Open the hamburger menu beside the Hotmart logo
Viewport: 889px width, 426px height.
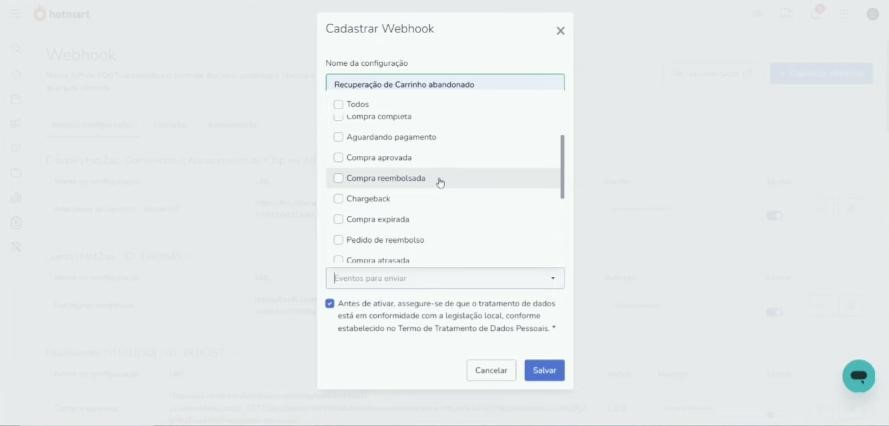pos(16,14)
